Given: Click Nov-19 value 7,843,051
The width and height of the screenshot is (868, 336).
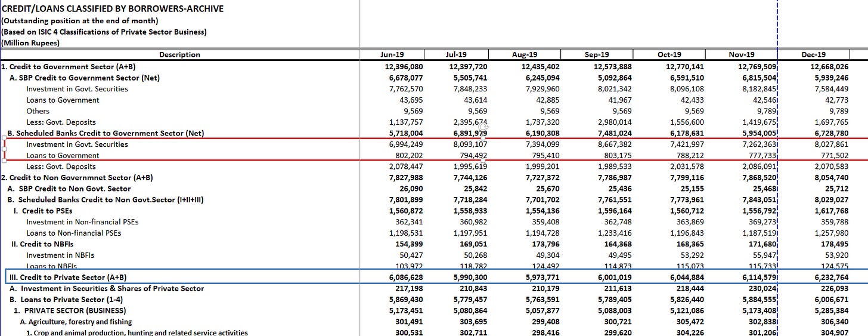Looking at the screenshot, I should [x=758, y=200].
